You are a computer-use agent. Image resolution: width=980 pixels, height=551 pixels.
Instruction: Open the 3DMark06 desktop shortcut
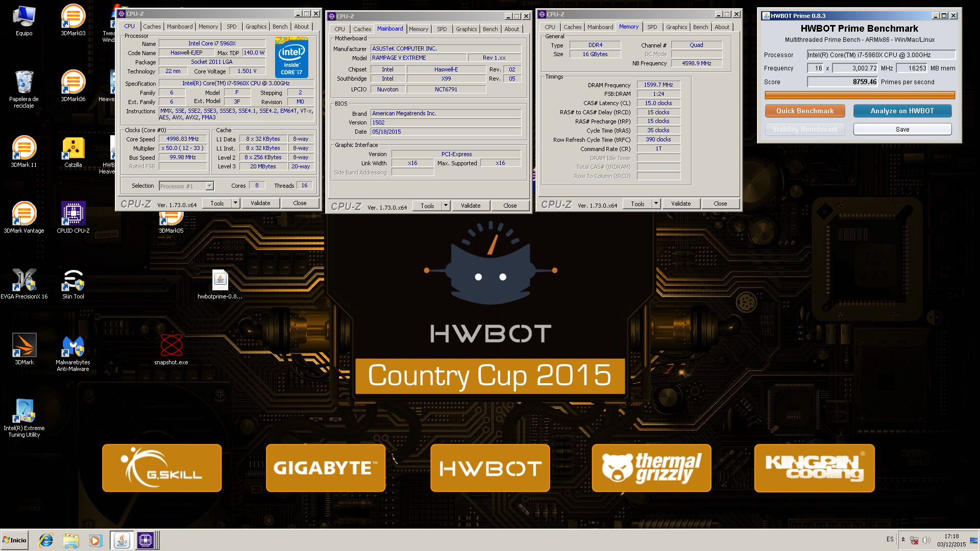pos(73,86)
